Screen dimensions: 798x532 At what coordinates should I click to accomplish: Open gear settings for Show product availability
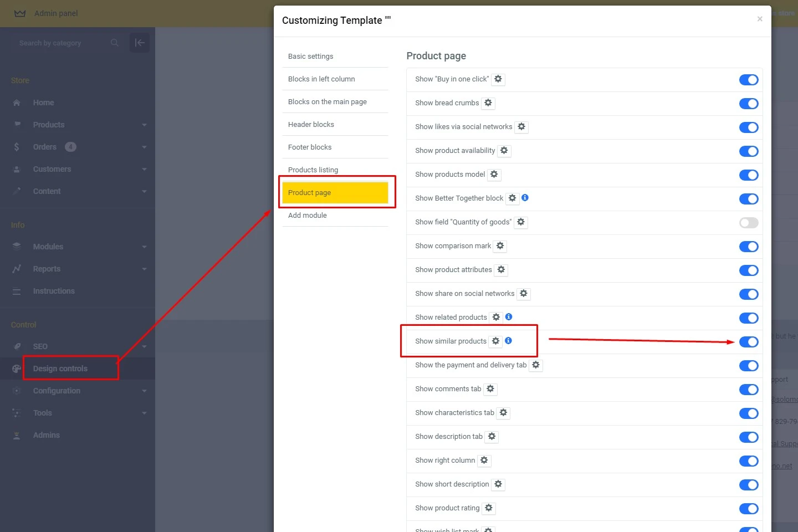504,151
